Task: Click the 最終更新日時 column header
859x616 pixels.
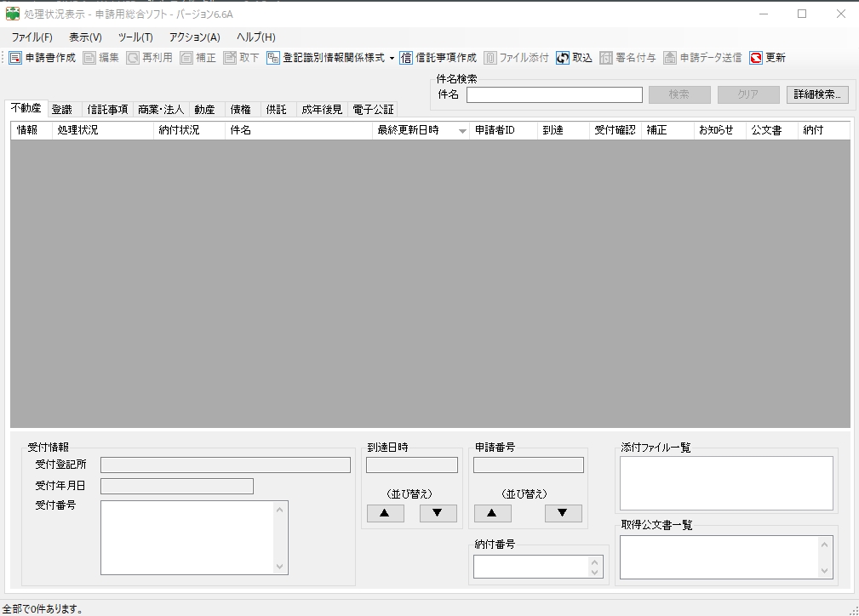Action: tap(421, 130)
